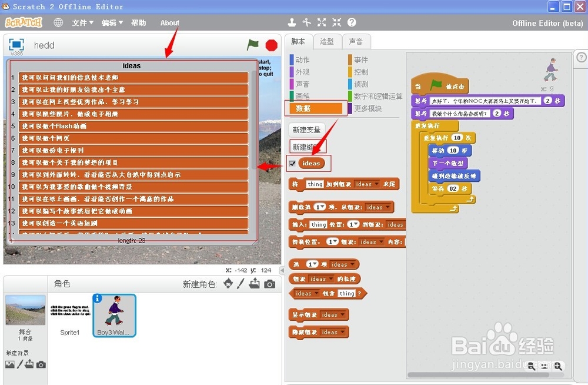
Task: Select the grow tool to enlarge sprites
Action: [321, 22]
